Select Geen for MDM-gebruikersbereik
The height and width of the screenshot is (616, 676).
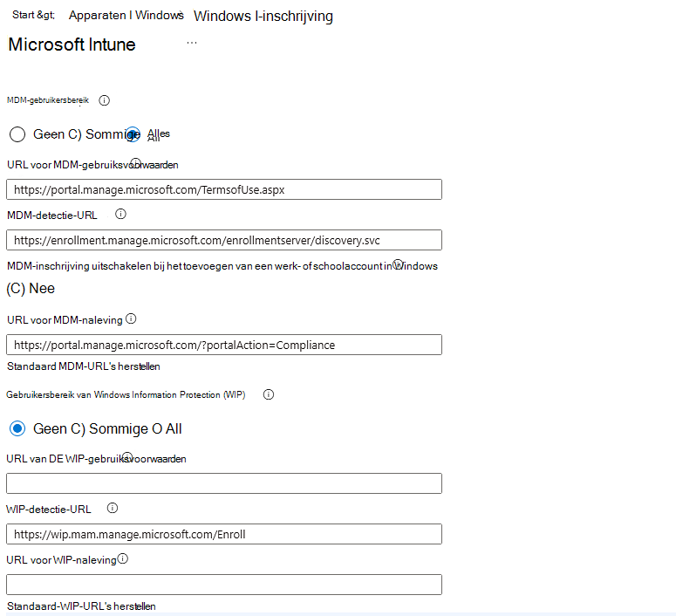[x=17, y=134]
